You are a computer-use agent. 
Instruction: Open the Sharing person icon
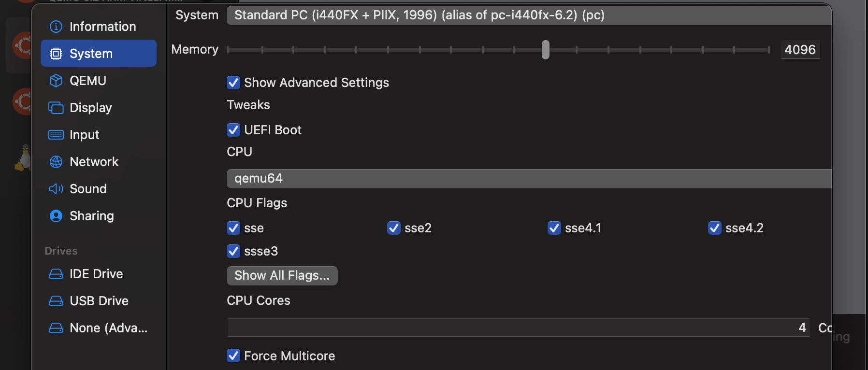point(56,216)
